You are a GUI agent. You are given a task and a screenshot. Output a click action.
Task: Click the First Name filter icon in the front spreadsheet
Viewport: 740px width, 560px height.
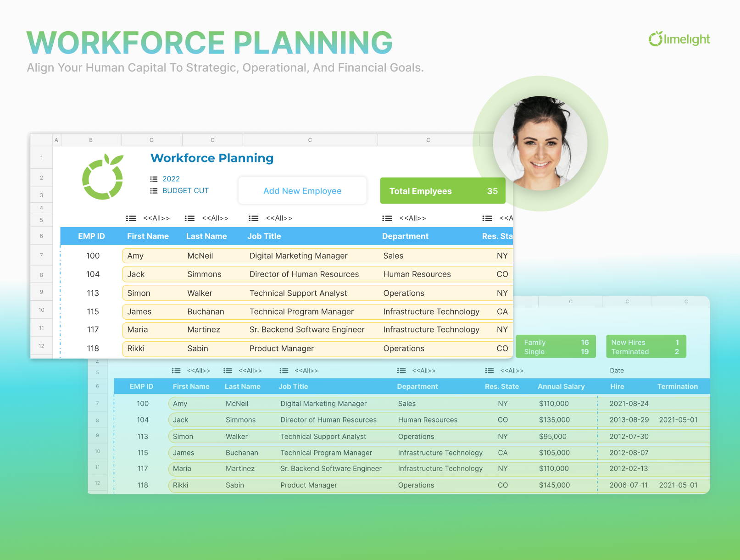tap(131, 218)
